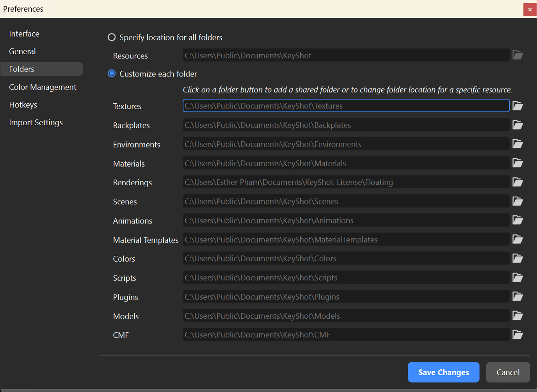Change the Plugins folder location
Screen dimensions: 537x392
tap(517, 296)
